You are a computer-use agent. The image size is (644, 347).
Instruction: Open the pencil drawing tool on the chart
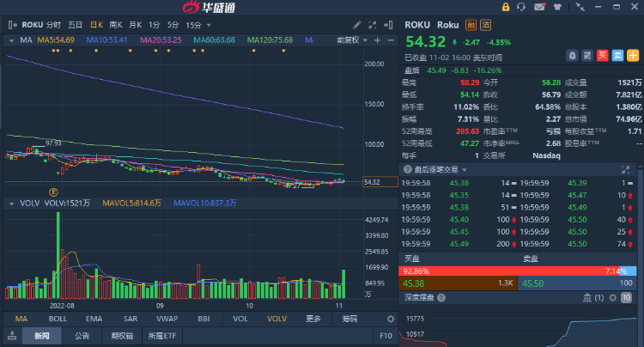click(x=356, y=25)
